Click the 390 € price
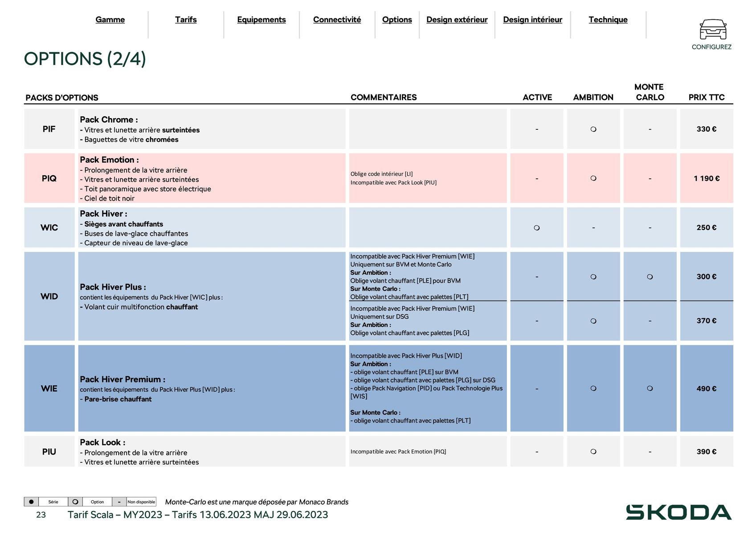The image size is (756, 535). (707, 452)
